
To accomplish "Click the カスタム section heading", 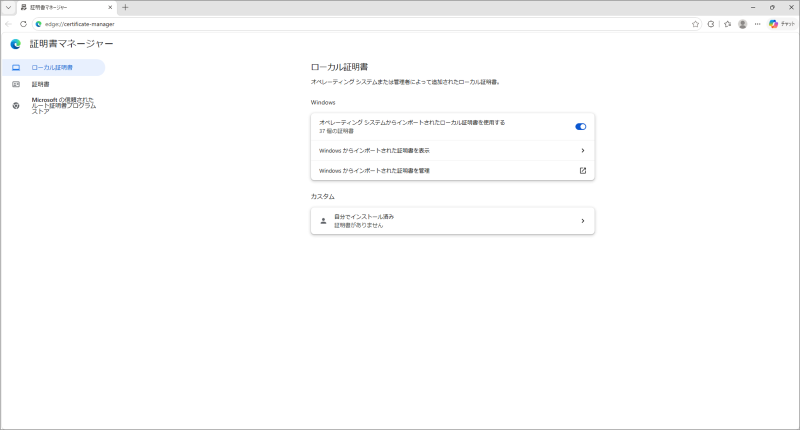I will (322, 196).
